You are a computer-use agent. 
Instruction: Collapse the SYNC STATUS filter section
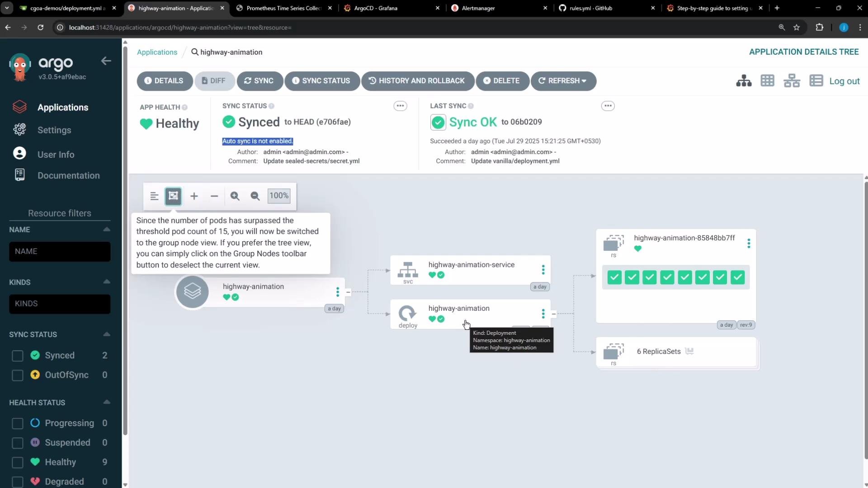107,334
